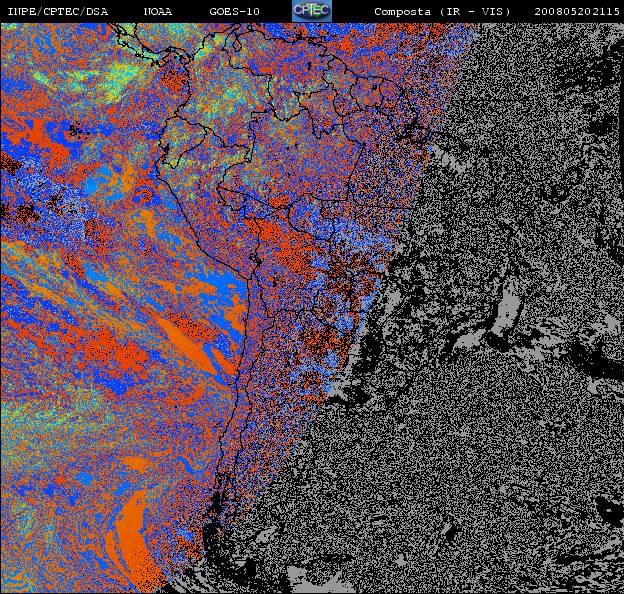The height and width of the screenshot is (594, 624).
Task: Click the timestamp 200805202115
Action: click(x=577, y=12)
